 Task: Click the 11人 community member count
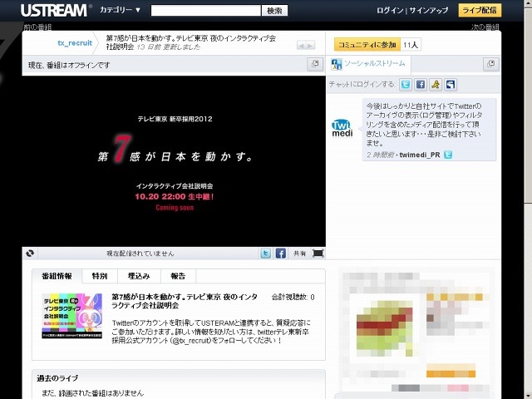pos(411,44)
